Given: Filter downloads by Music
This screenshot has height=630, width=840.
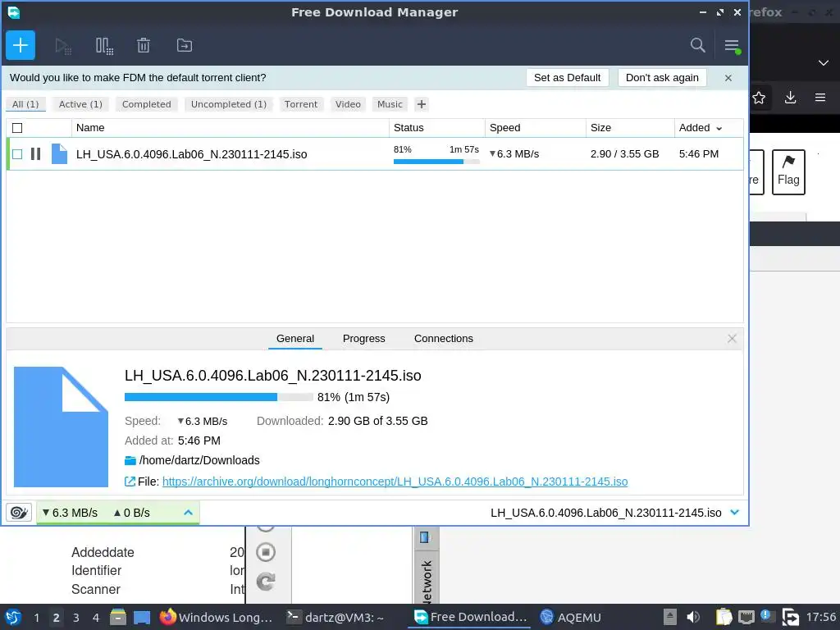Looking at the screenshot, I should (390, 104).
